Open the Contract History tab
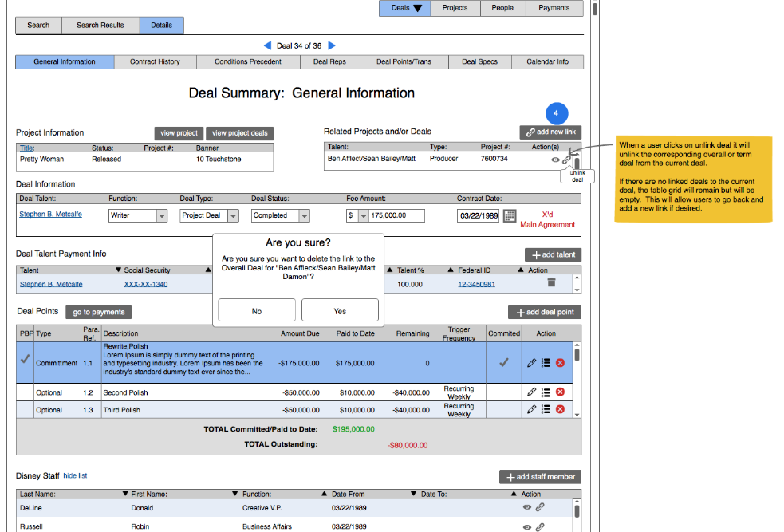Screen dimensions: 784x532 coord(155,61)
